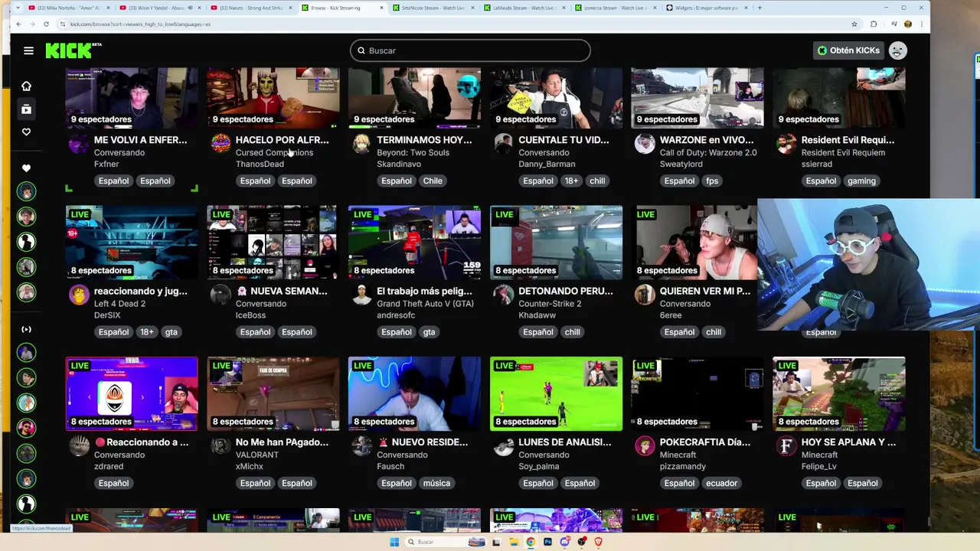This screenshot has width=980, height=551.
Task: Open the zdrared channel name link
Action: [109, 466]
